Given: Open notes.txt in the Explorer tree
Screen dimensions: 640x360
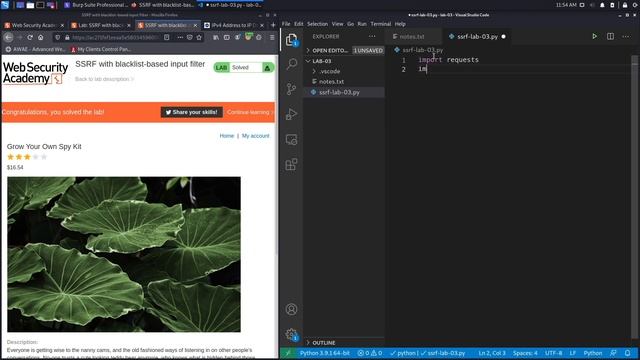Looking at the screenshot, I should coord(344,82).
